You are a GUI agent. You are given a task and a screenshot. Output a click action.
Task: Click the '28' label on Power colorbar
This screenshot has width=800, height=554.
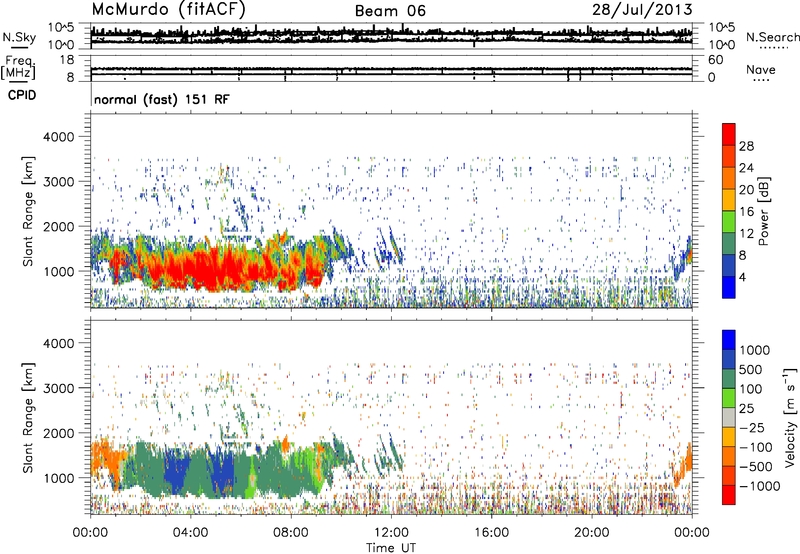pos(746,146)
